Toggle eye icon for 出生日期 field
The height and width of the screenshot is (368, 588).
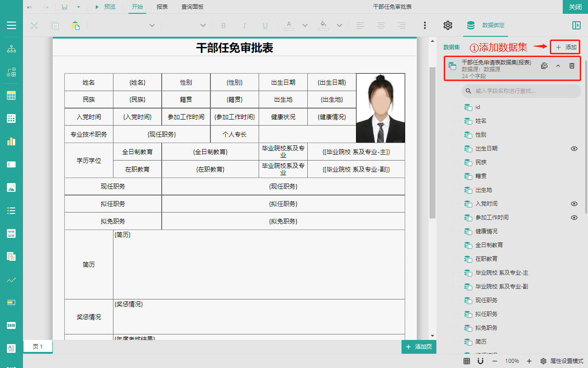tap(574, 149)
